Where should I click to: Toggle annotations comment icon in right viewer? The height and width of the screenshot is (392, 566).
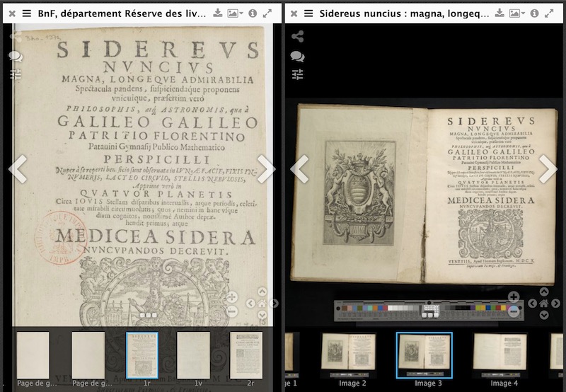pyautogui.click(x=297, y=57)
